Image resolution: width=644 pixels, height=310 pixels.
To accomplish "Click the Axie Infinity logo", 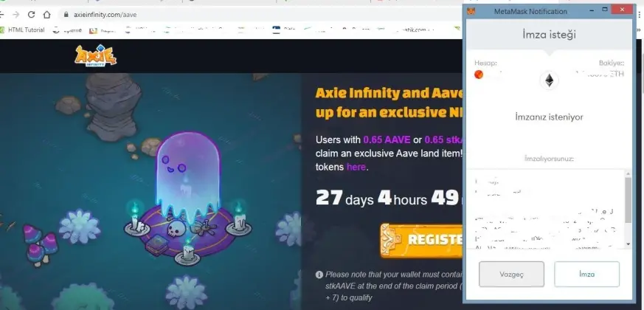I will point(95,55).
